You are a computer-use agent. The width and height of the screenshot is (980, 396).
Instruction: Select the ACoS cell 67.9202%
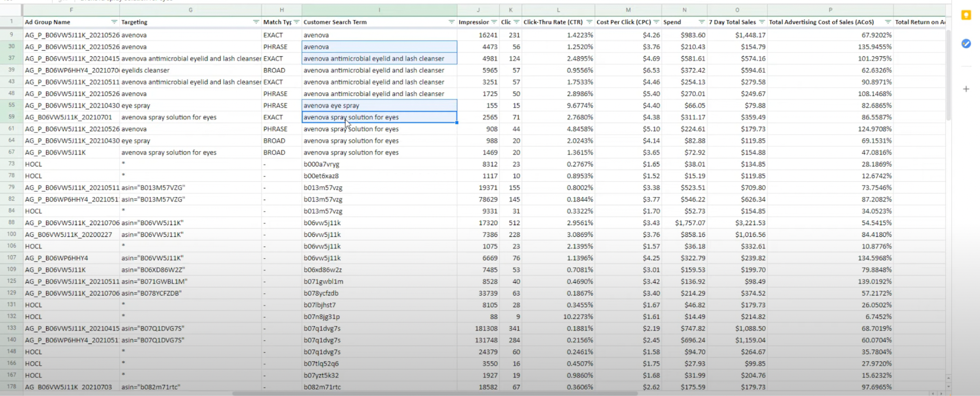(x=830, y=35)
